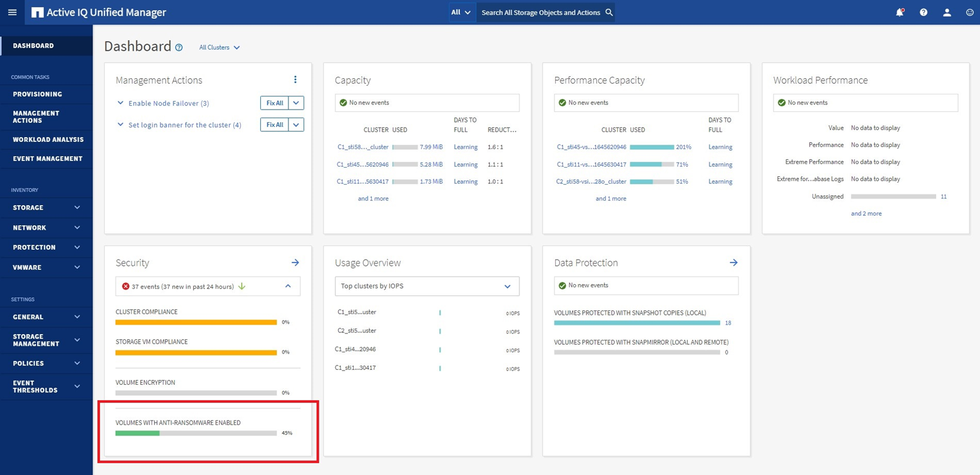Open Security panel details arrow
The height and width of the screenshot is (475, 980).
tap(295, 263)
